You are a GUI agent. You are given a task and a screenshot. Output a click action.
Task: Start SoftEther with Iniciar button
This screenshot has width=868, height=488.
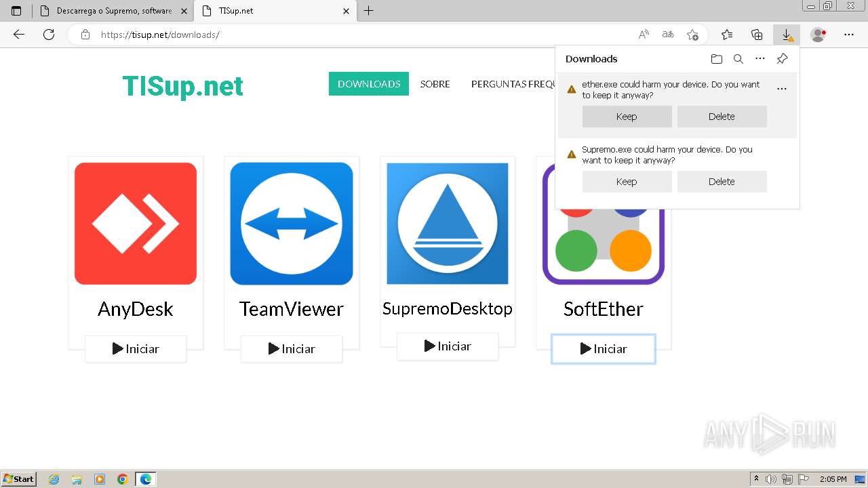point(604,349)
